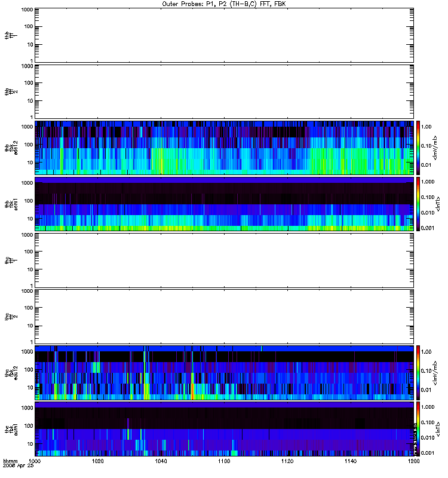Click '0.001' on the thb scm1 color bar scale

[x=428, y=228]
